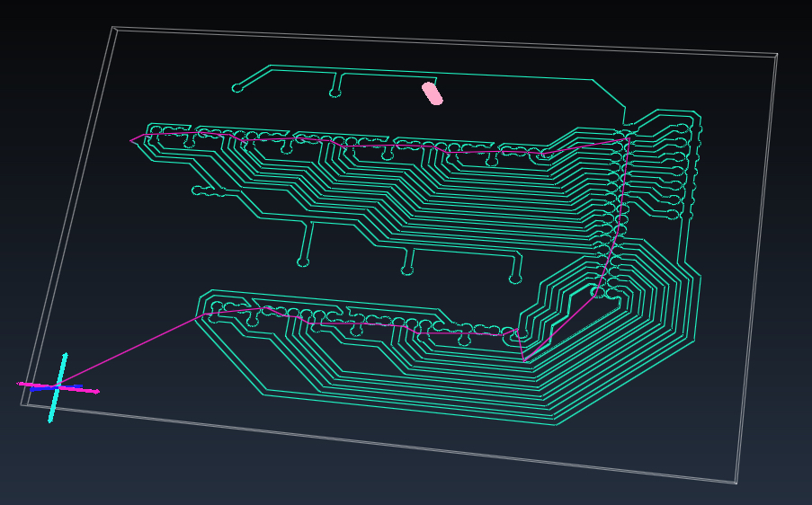The image size is (812, 505).
Task: Pick the blue axis line at origin
Action: click(56, 387)
